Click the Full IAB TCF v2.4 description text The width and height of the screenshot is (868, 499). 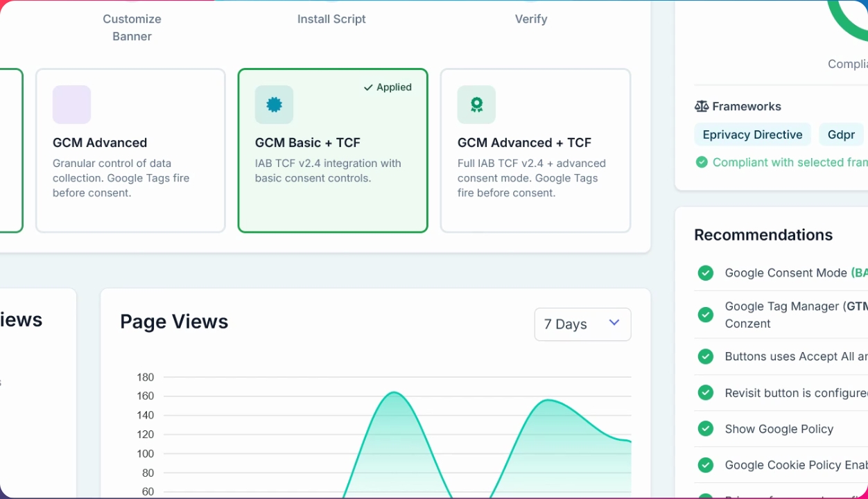pyautogui.click(x=532, y=178)
